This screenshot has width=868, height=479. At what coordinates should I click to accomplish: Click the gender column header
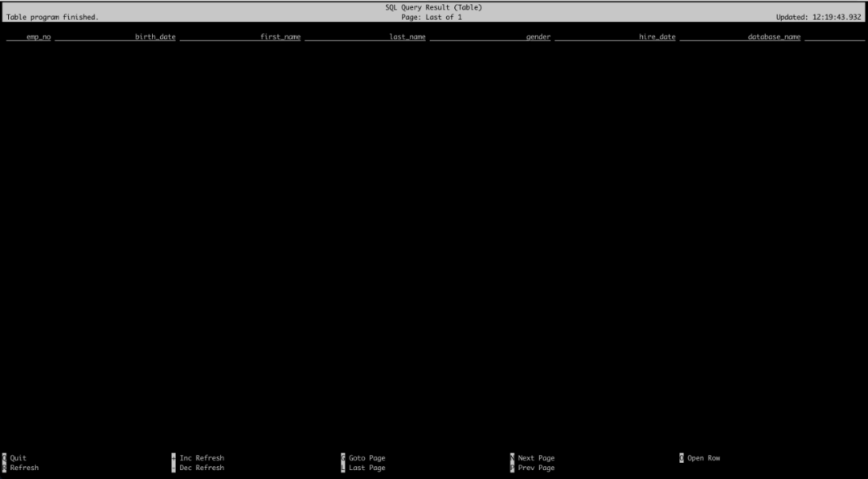click(540, 36)
